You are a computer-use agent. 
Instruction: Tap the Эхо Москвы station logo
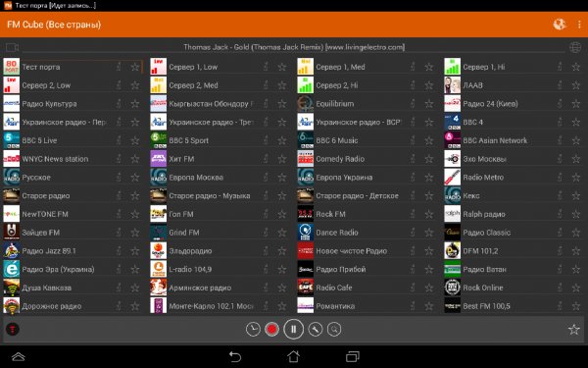click(x=452, y=158)
